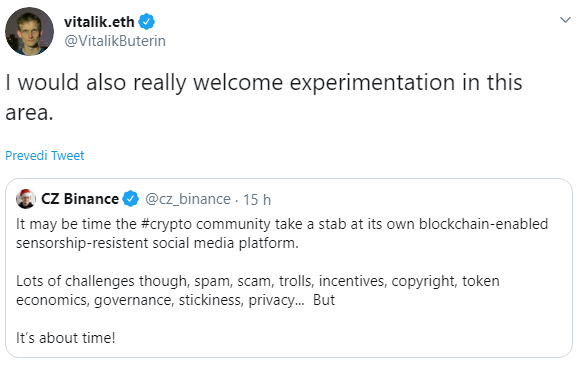Click CZ Binance's small Santa-hat avatar
Screen dimensions: 582x373
(x=26, y=199)
